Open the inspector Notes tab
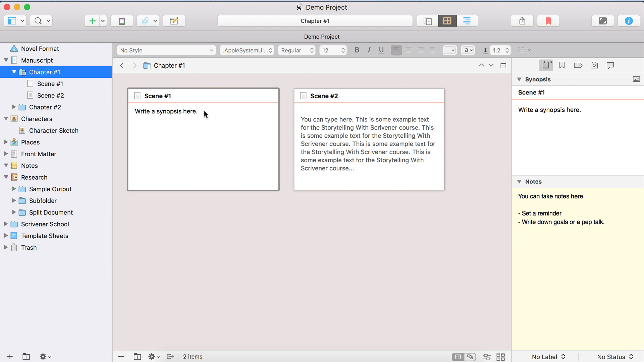Screen dimensions: 644x362 [x=546, y=65]
